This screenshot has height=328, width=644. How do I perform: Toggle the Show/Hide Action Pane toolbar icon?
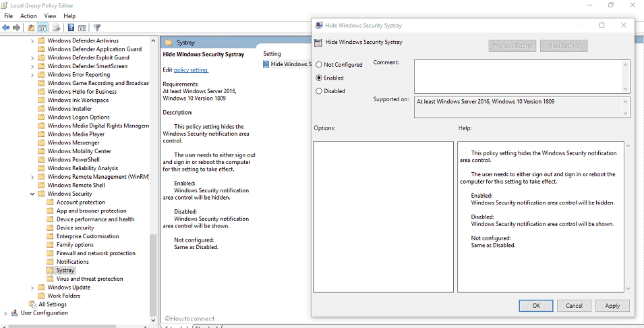[x=82, y=28]
